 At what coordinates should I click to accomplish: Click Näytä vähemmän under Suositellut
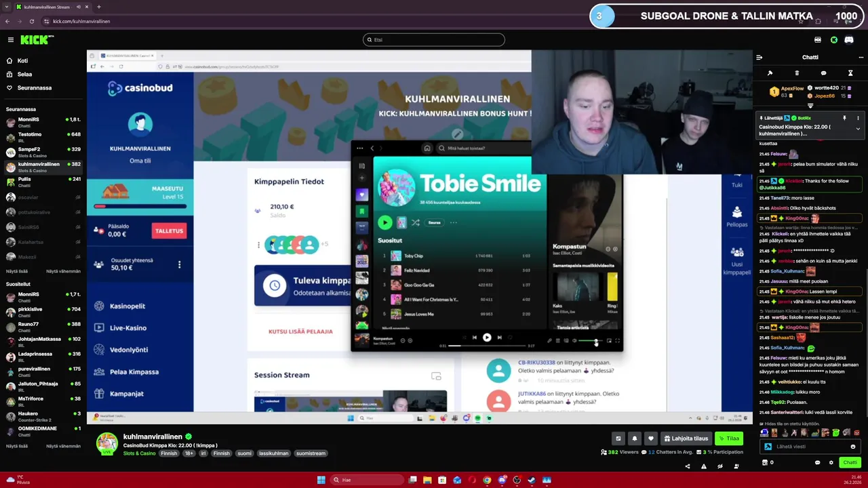[x=63, y=446]
